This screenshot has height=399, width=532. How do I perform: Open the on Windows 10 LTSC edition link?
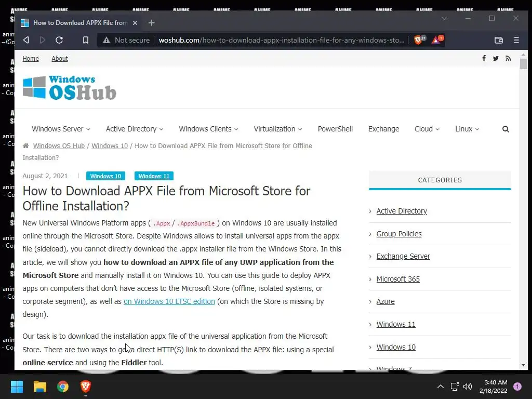(169, 301)
